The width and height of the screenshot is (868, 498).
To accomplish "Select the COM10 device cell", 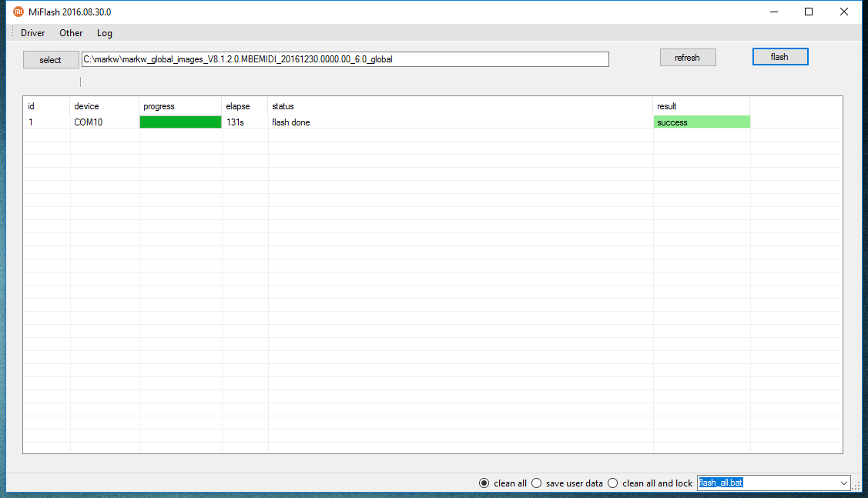I will point(104,122).
